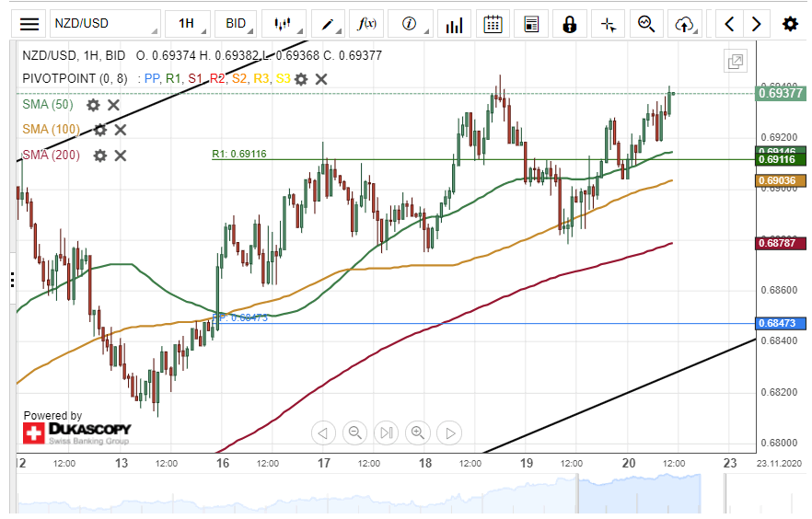812x519 pixels.
Task: Open the BID price side dropdown
Action: 237,24
